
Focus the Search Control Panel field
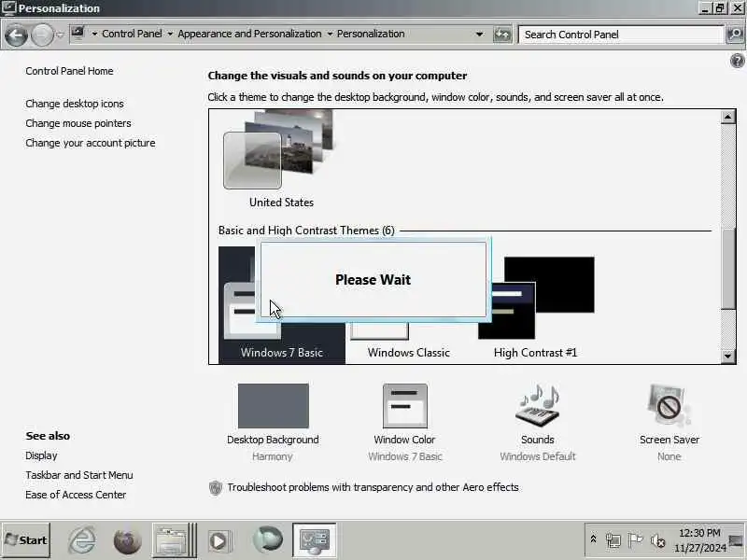pos(621,35)
